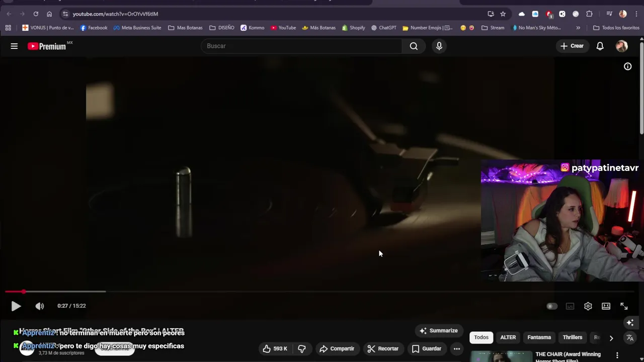Open THE CHAIR recommended video
The height and width of the screenshot is (362, 644).
pyautogui.click(x=568, y=357)
